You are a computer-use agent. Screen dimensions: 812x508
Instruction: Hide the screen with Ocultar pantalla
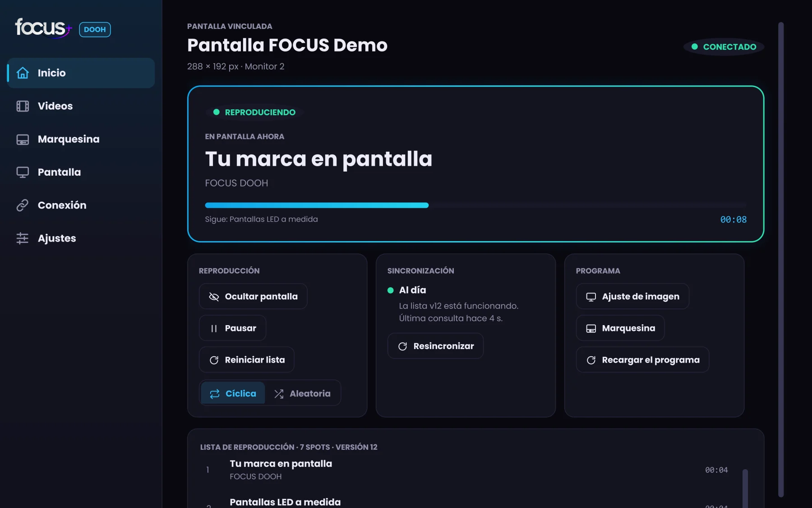pos(253,296)
